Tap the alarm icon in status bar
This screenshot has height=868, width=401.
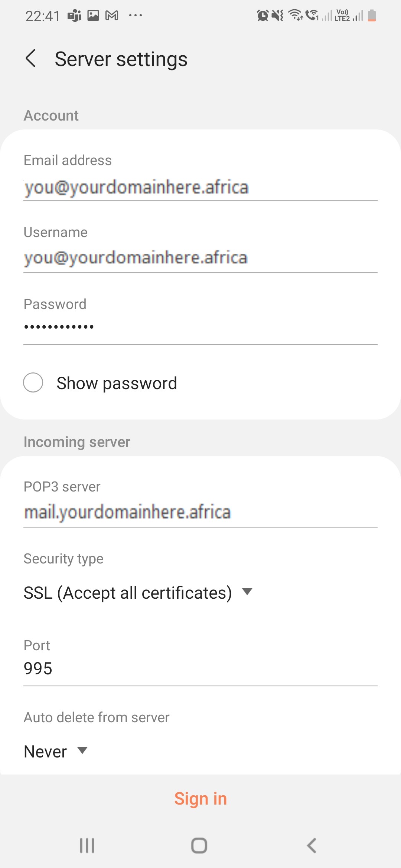[x=263, y=16]
